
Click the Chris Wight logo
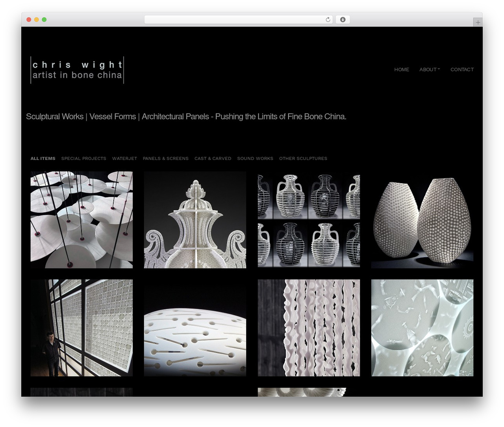click(x=77, y=70)
